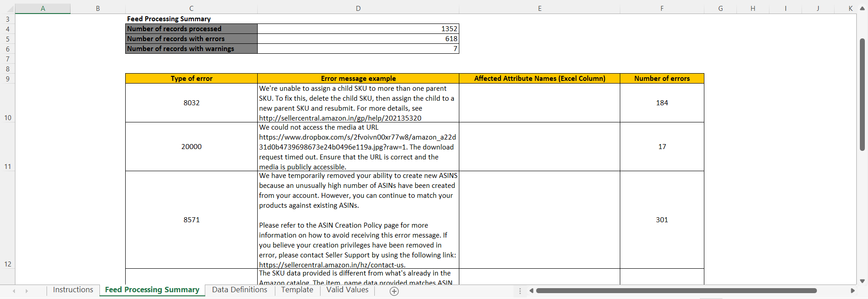This screenshot has height=299, width=868.
Task: Select row 10 header
Action: pyautogui.click(x=8, y=103)
